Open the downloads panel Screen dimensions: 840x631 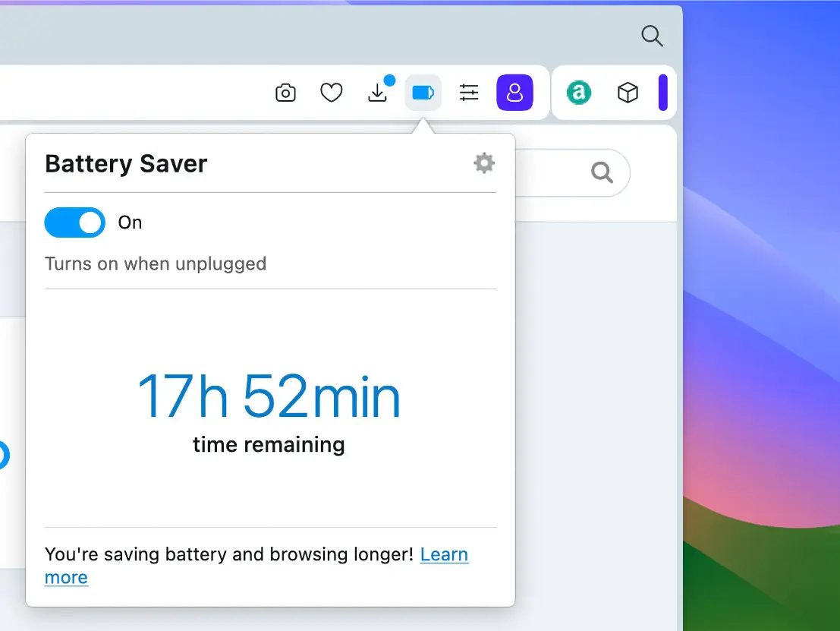coord(378,93)
